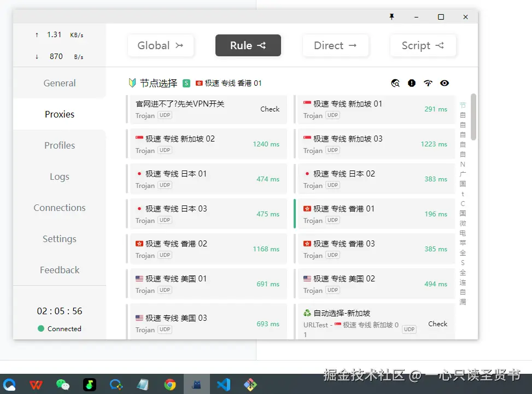Click the download speed 870 B/s readout

pos(60,56)
